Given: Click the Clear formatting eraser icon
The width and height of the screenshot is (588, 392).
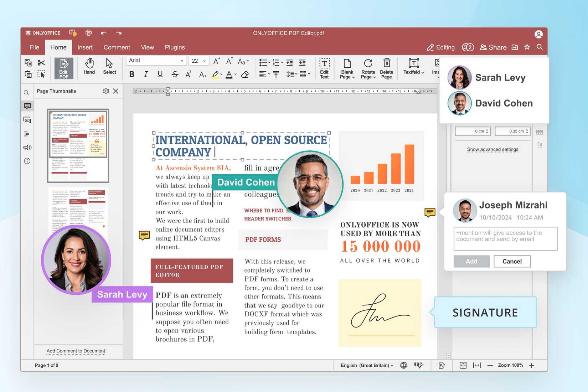Looking at the screenshot, I should click(245, 74).
